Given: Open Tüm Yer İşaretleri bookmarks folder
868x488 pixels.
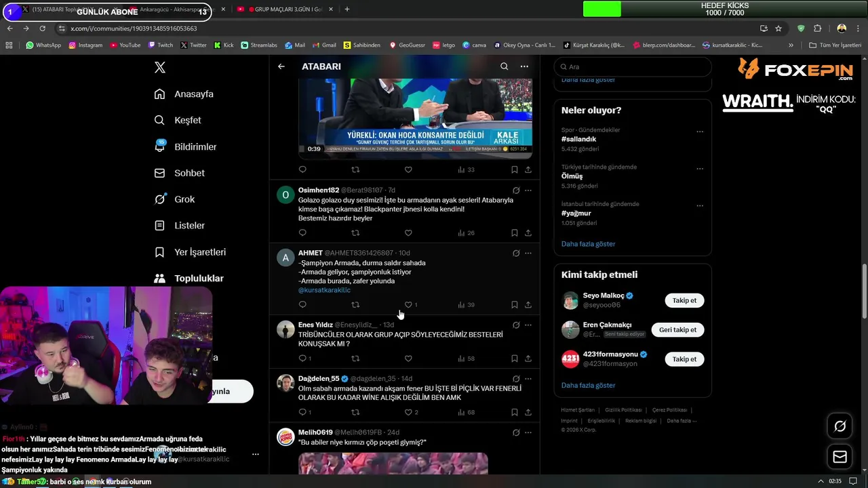Looking at the screenshot, I should (835, 45).
